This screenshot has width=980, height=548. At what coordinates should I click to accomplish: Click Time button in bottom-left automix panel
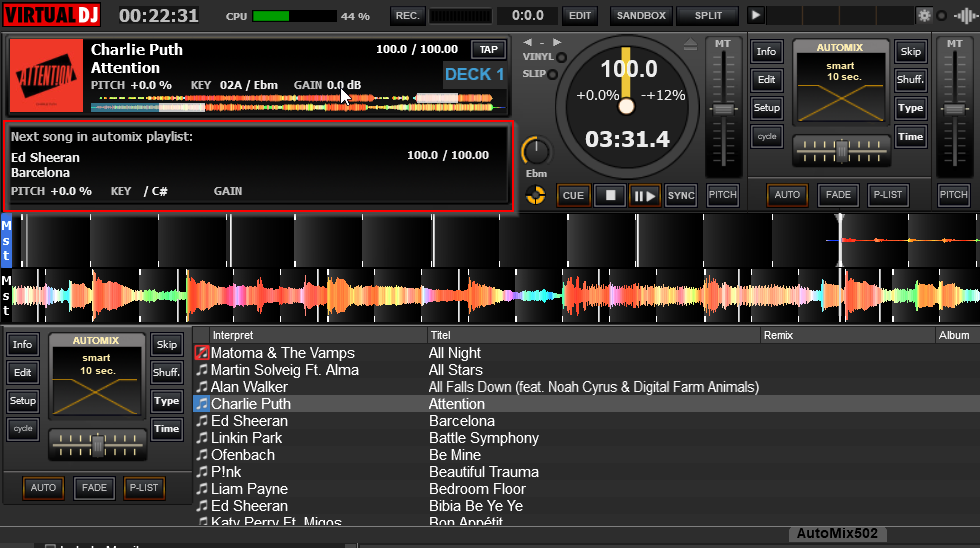pyautogui.click(x=167, y=429)
